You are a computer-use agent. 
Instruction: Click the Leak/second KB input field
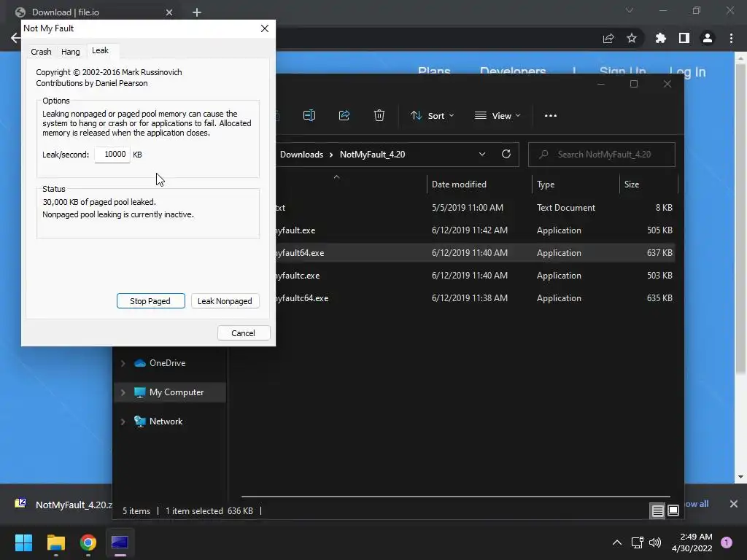(x=112, y=155)
